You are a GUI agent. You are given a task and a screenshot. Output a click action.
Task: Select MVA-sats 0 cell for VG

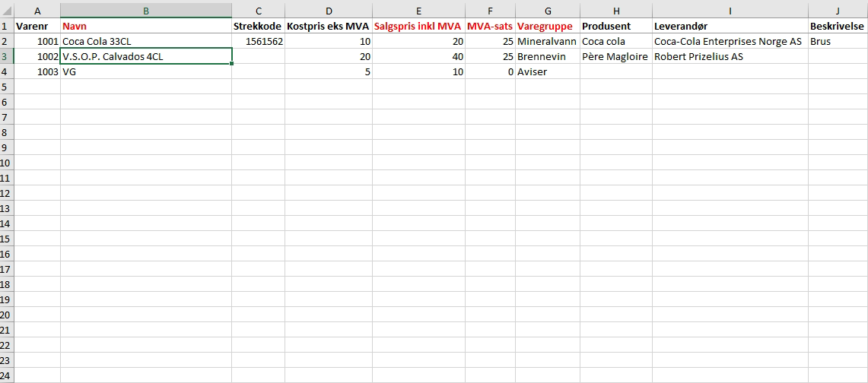click(x=490, y=71)
